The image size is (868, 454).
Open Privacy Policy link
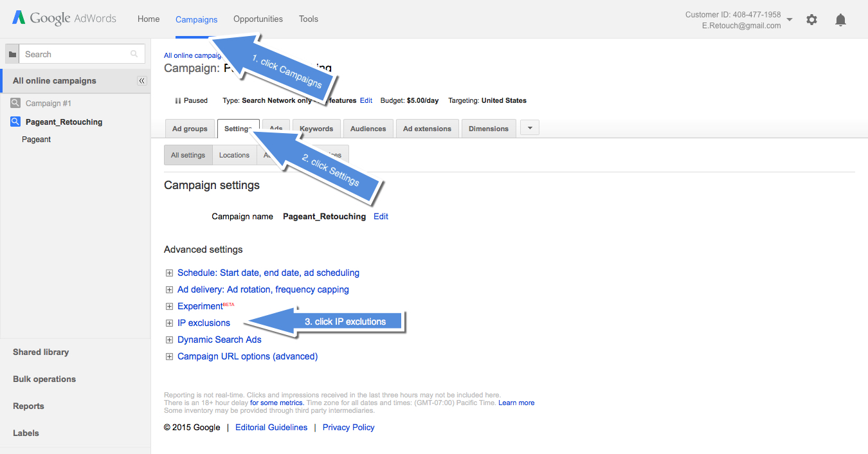click(x=348, y=428)
